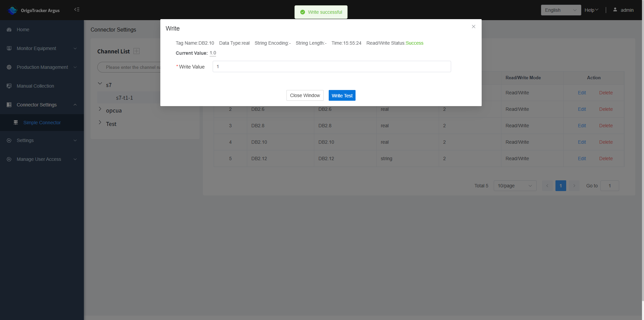Click the OrigoTracker Argus logo
Image resolution: width=644 pixels, height=320 pixels.
[13, 10]
